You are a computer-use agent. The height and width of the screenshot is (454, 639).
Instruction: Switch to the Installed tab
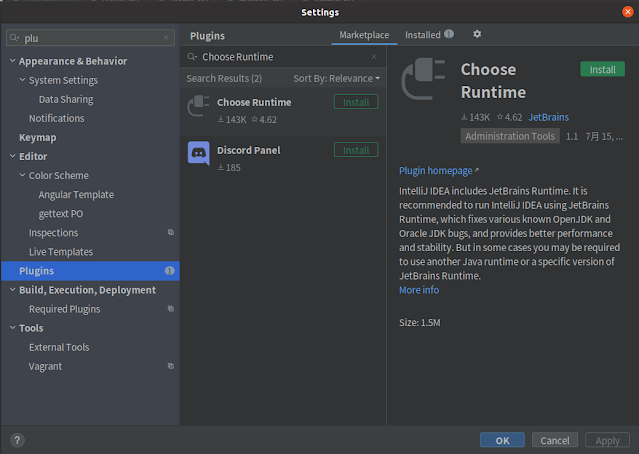point(422,35)
